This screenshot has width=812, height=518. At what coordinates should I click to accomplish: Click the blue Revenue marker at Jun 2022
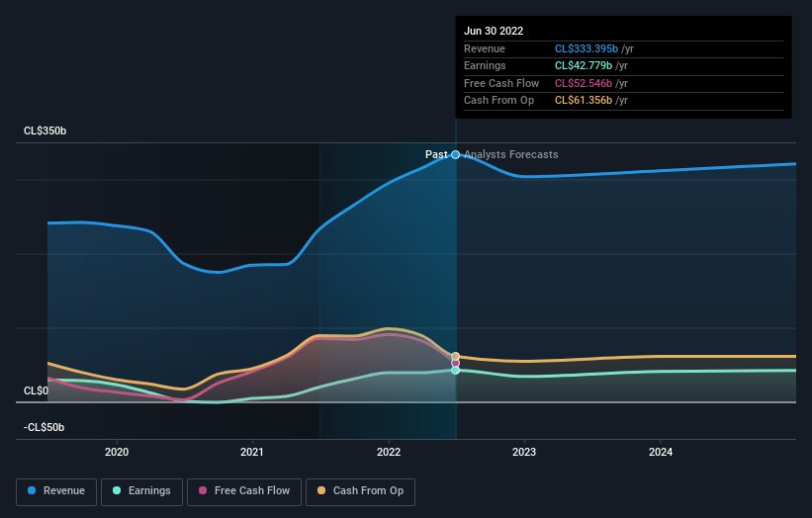pyautogui.click(x=455, y=155)
